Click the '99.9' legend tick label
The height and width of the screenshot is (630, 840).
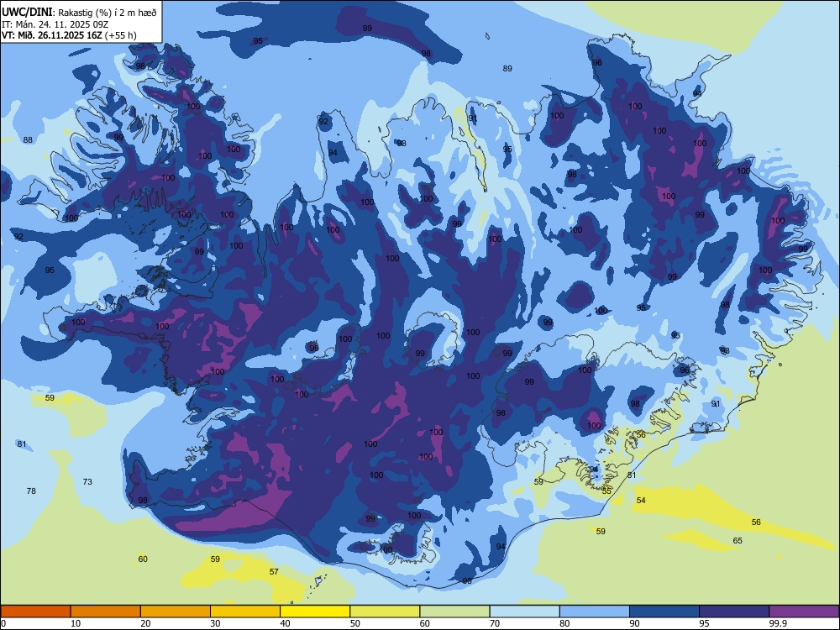pyautogui.click(x=778, y=623)
